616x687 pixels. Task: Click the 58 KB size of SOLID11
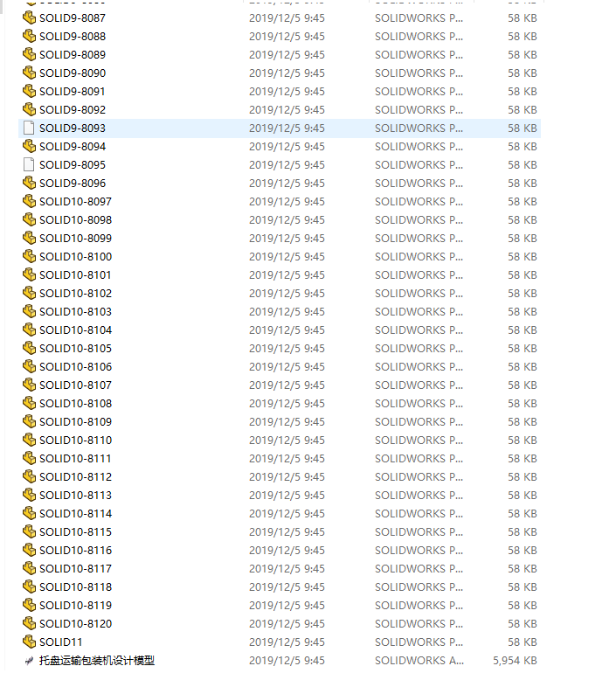pos(523,642)
